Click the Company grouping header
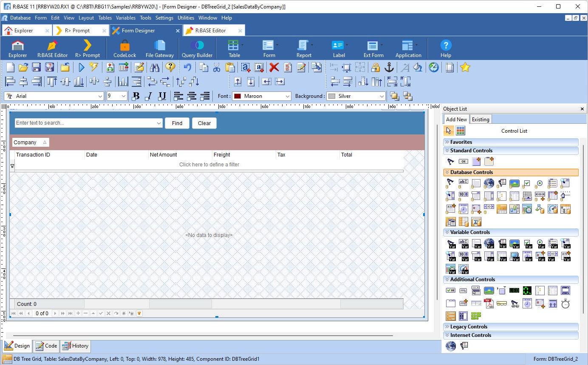The height and width of the screenshot is (365, 588). pos(30,143)
